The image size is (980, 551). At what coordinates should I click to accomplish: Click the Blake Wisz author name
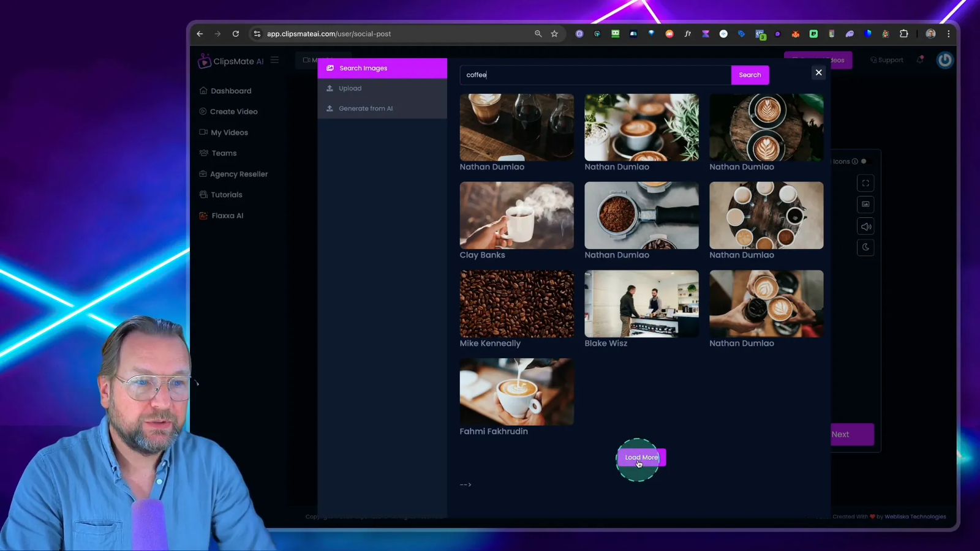(x=606, y=343)
